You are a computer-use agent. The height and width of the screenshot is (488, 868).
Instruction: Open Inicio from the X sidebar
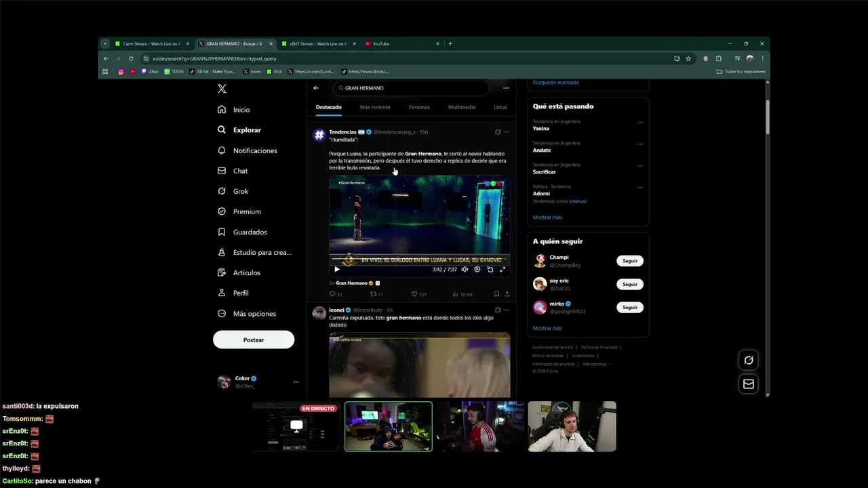[234, 110]
